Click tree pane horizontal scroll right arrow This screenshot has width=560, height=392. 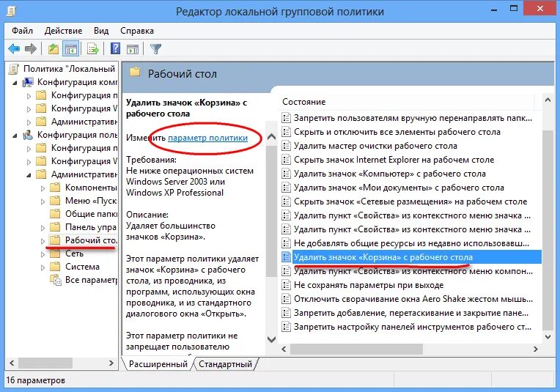111,363
